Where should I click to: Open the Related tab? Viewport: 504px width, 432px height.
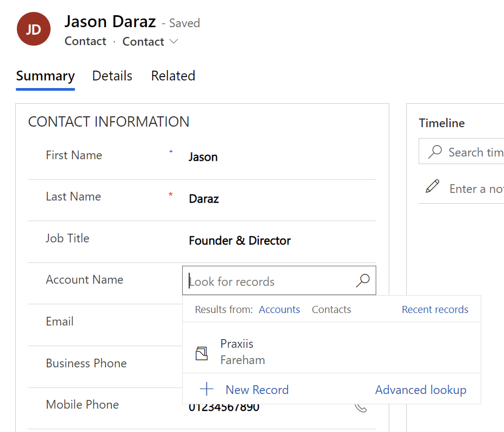173,76
